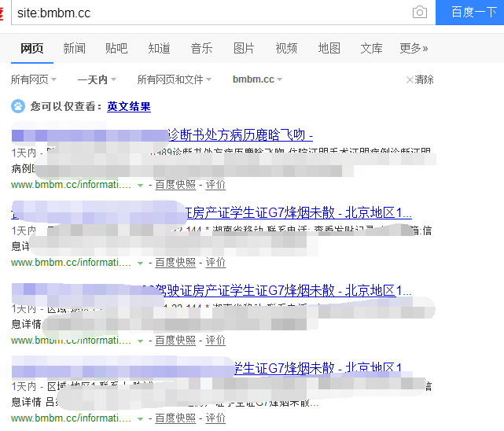Click 评价 for the second result

point(215,262)
